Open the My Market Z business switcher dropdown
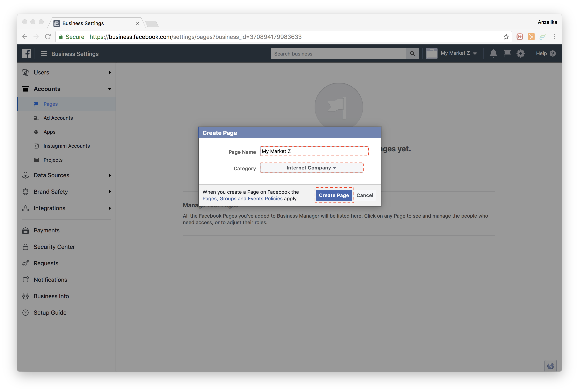The width and height of the screenshot is (579, 392). (459, 53)
